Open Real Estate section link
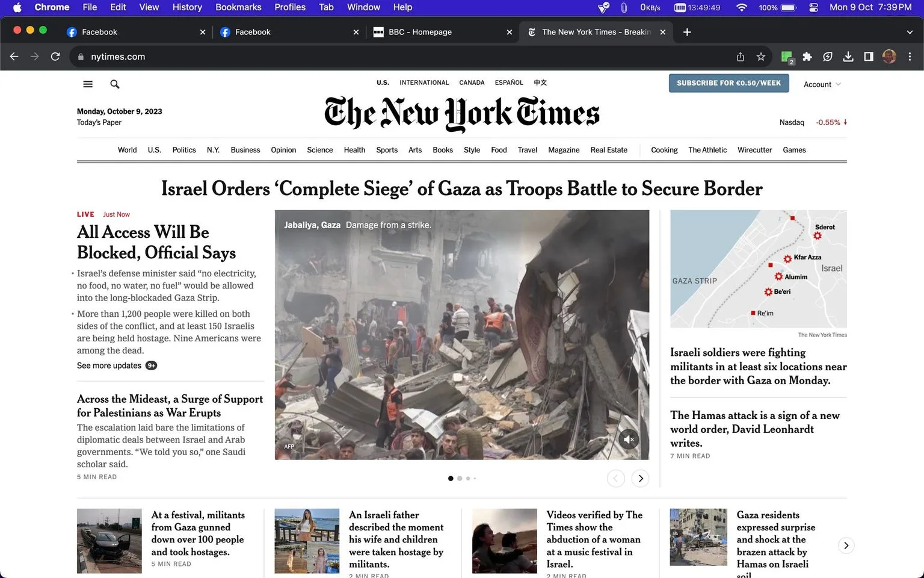This screenshot has height=578, width=924. [609, 150]
